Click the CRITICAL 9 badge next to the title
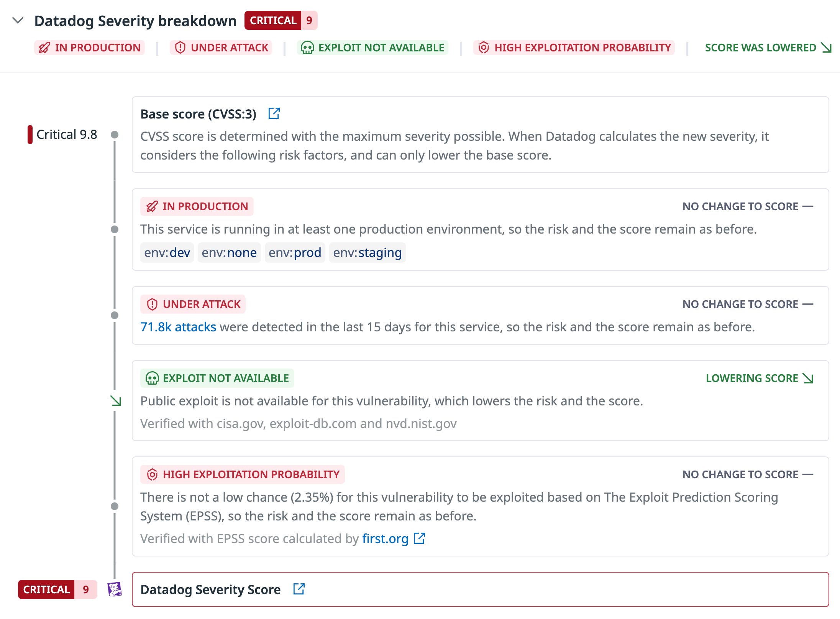Viewport: 840px width, 619px height. [281, 20]
